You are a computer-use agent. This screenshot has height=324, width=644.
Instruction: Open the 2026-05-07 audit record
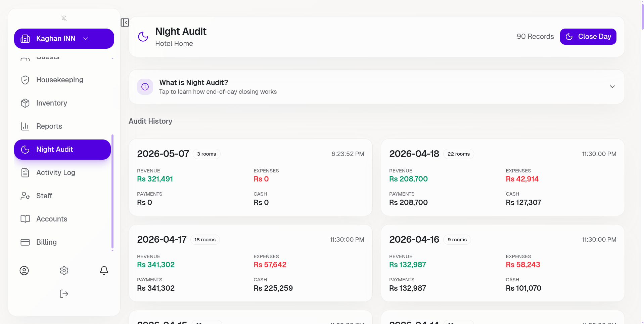(x=250, y=177)
